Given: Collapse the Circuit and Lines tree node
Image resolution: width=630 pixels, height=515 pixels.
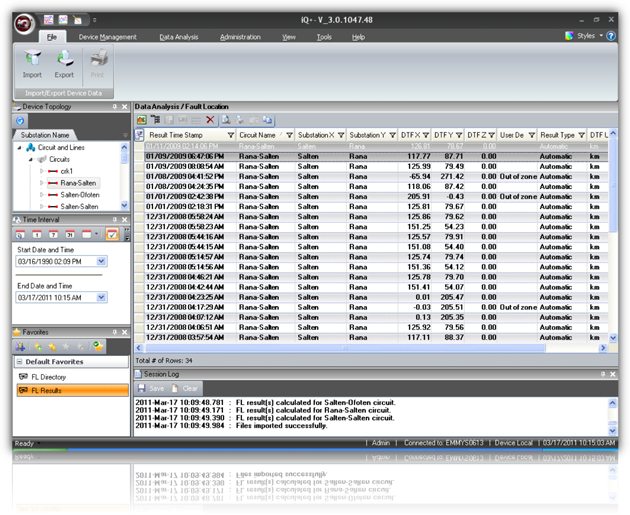Looking at the screenshot, I should click(x=19, y=147).
